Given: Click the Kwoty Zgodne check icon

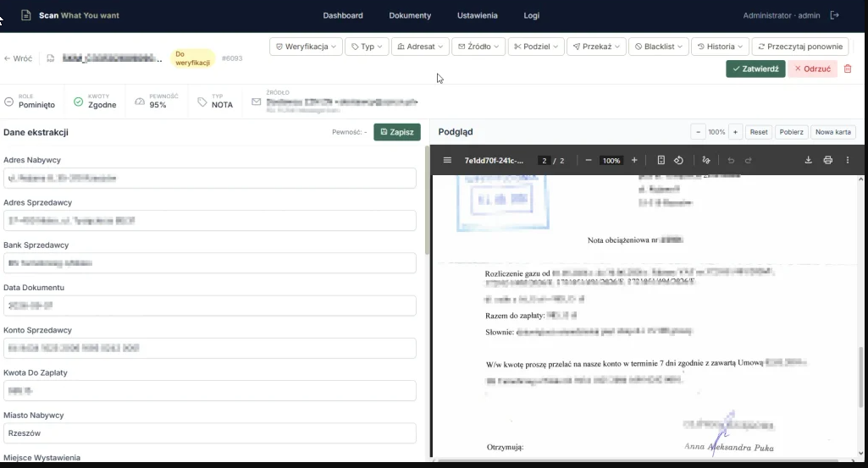Looking at the screenshot, I should pos(78,102).
